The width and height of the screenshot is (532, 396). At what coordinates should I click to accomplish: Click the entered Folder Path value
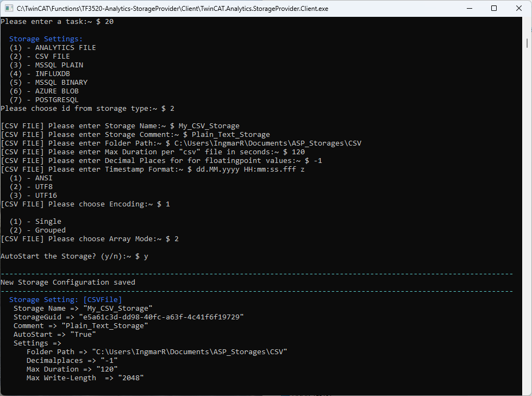267,143
